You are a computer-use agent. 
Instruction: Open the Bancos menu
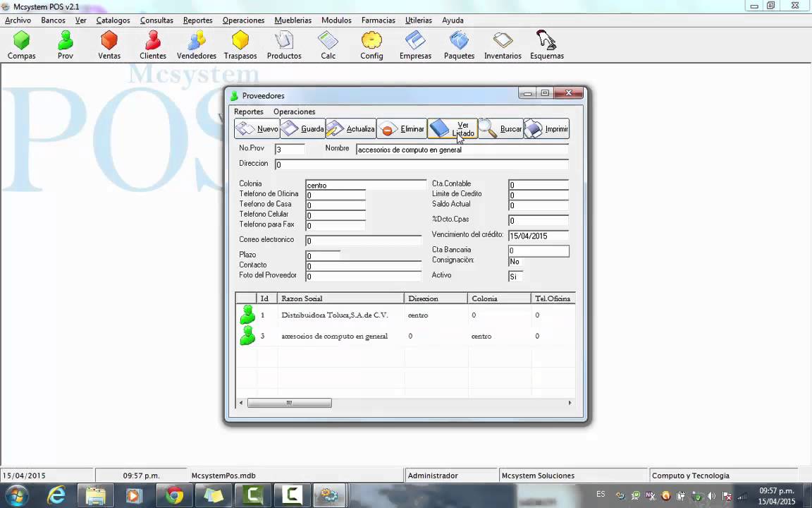(54, 20)
